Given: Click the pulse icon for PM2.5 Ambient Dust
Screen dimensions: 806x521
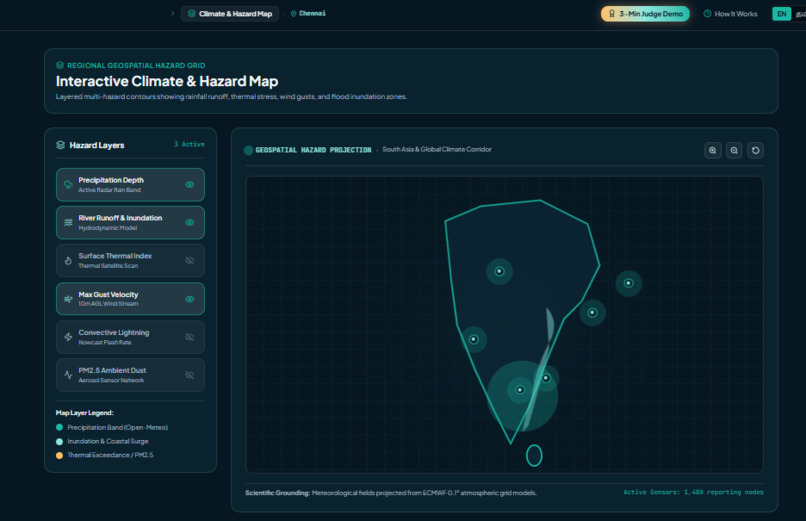Looking at the screenshot, I should pyautogui.click(x=68, y=375).
